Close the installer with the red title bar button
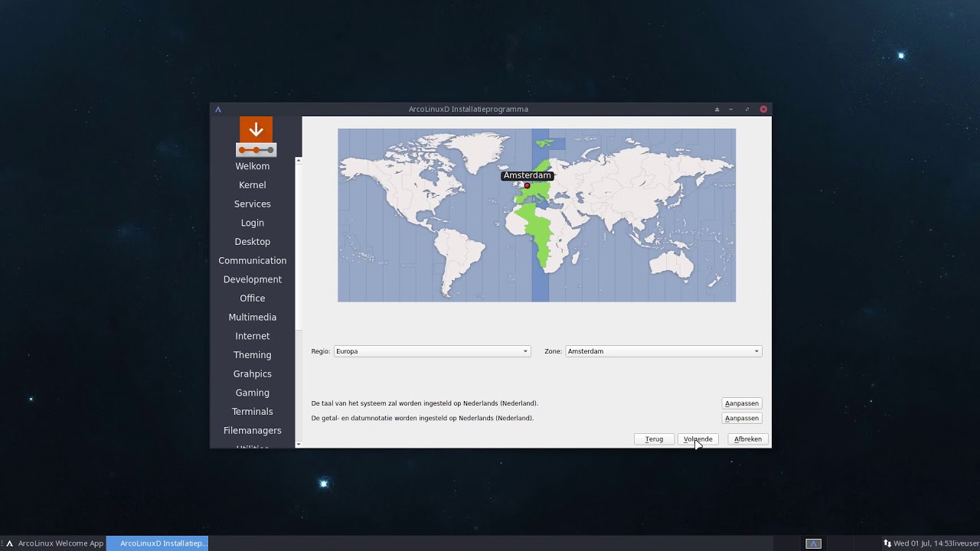 (x=763, y=109)
